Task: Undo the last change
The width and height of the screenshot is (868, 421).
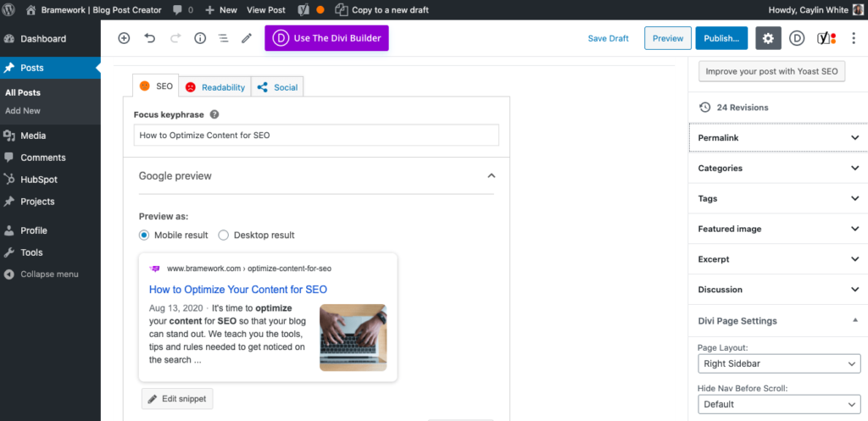Action: coord(149,38)
